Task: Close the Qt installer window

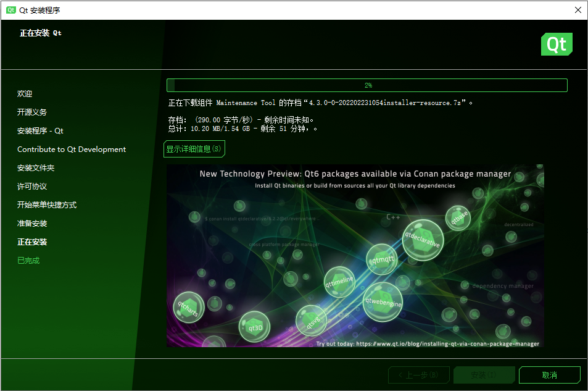Action: (x=578, y=10)
